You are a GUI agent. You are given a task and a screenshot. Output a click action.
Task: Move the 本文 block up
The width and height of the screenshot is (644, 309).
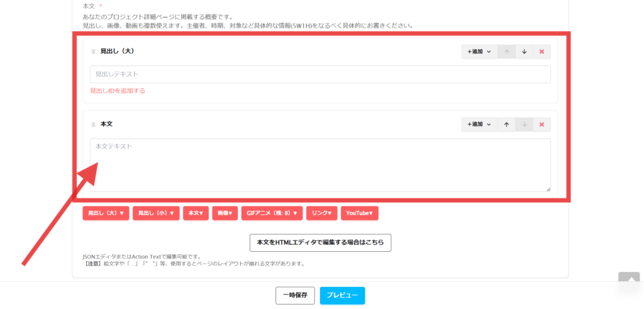coord(506,125)
